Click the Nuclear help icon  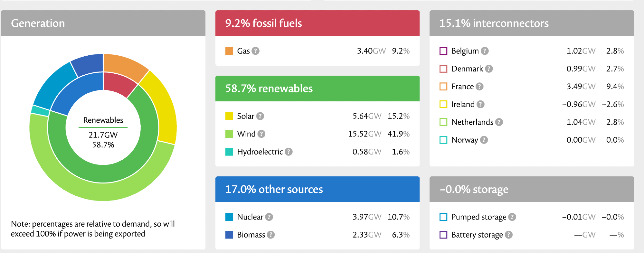(269, 217)
